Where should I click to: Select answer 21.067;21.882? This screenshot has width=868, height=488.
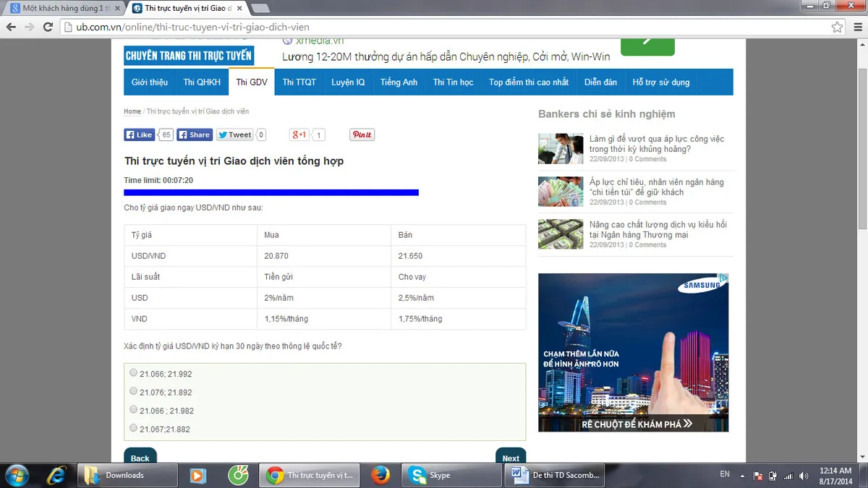click(133, 428)
